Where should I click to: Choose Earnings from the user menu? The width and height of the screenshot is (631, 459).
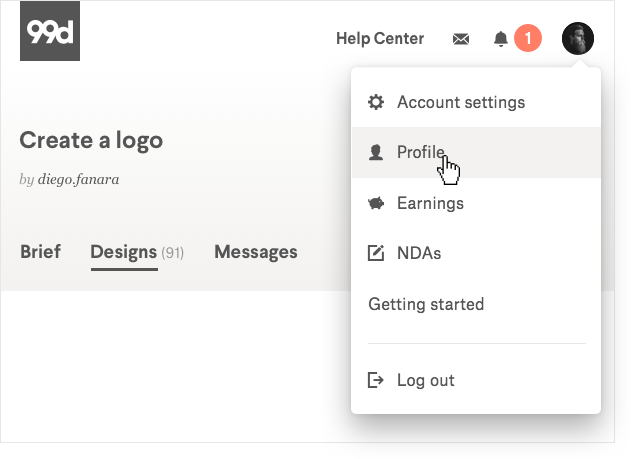coord(430,203)
